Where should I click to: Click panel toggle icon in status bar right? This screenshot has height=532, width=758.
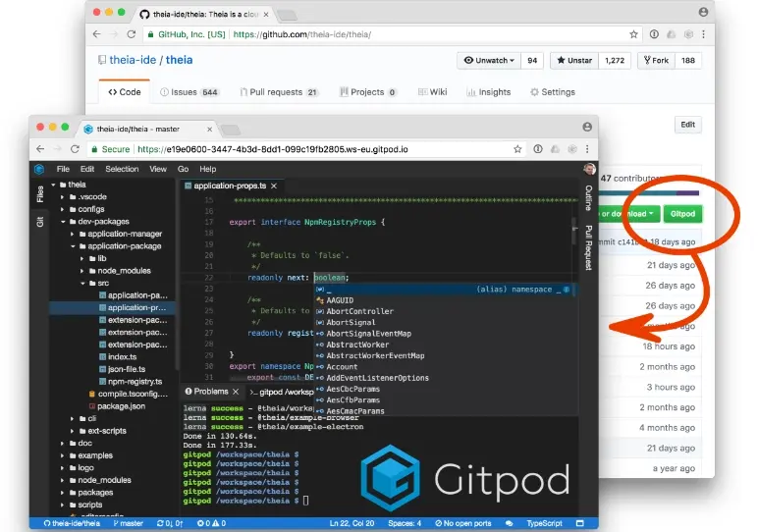tap(580, 523)
